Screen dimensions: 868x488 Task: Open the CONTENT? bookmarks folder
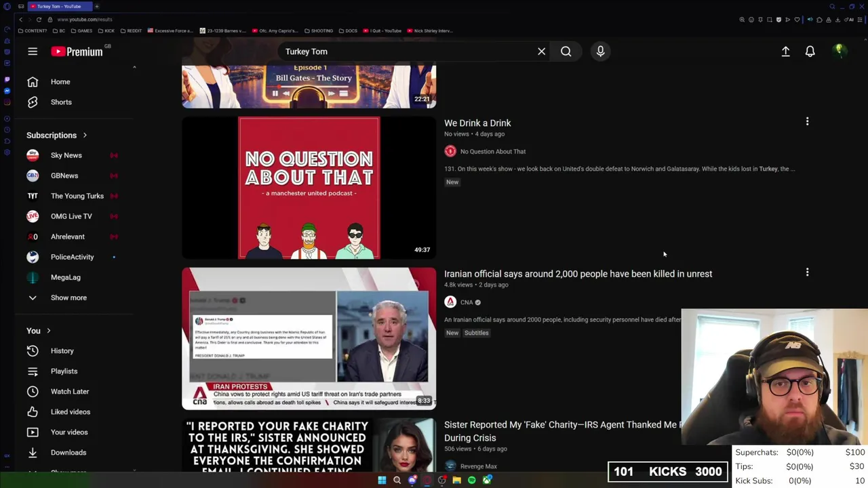(x=33, y=30)
